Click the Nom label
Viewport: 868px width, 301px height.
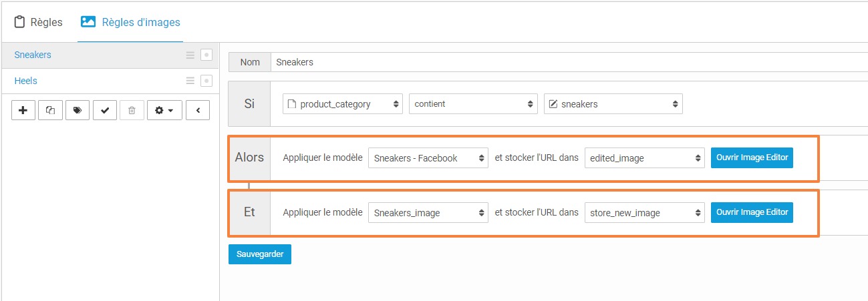pos(250,62)
